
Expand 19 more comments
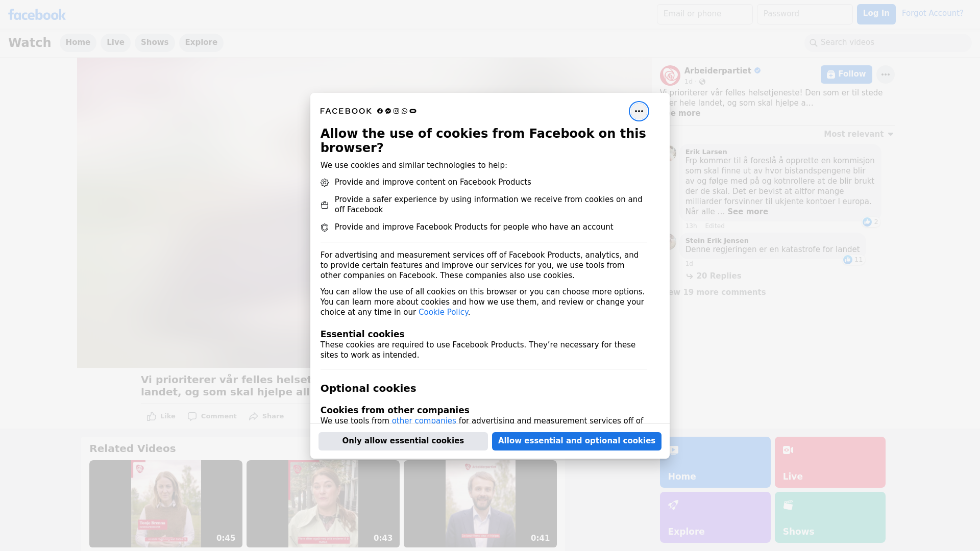pos(713,292)
